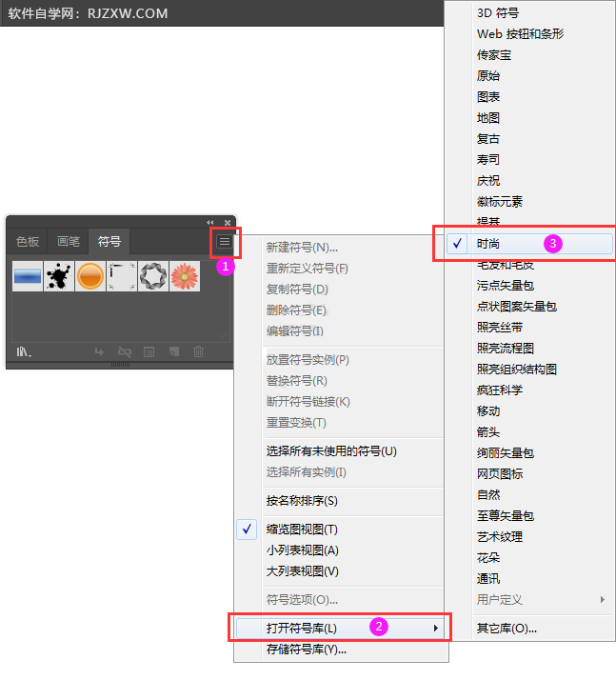Image resolution: width=616 pixels, height=680 pixels.
Task: Expand 打开符号库(L) submenu
Action: pos(340,629)
